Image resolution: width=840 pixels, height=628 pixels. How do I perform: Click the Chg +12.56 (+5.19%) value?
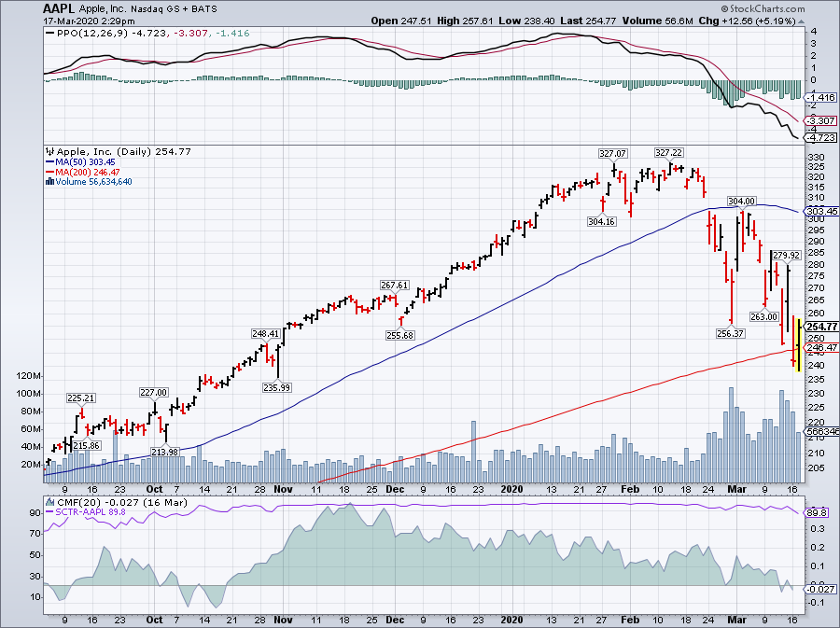pyautogui.click(x=748, y=21)
